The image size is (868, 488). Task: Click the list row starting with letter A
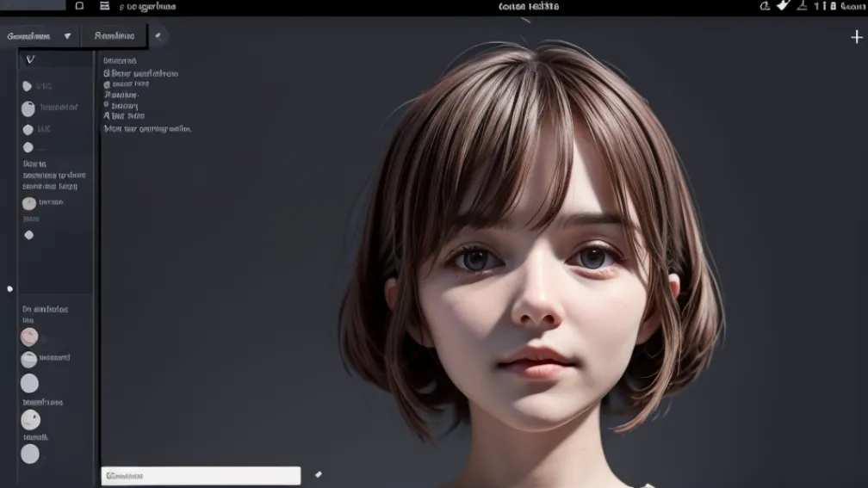pyautogui.click(x=124, y=116)
